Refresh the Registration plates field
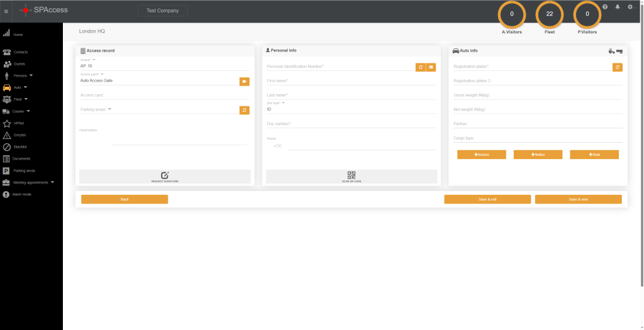644x330 pixels. point(618,67)
